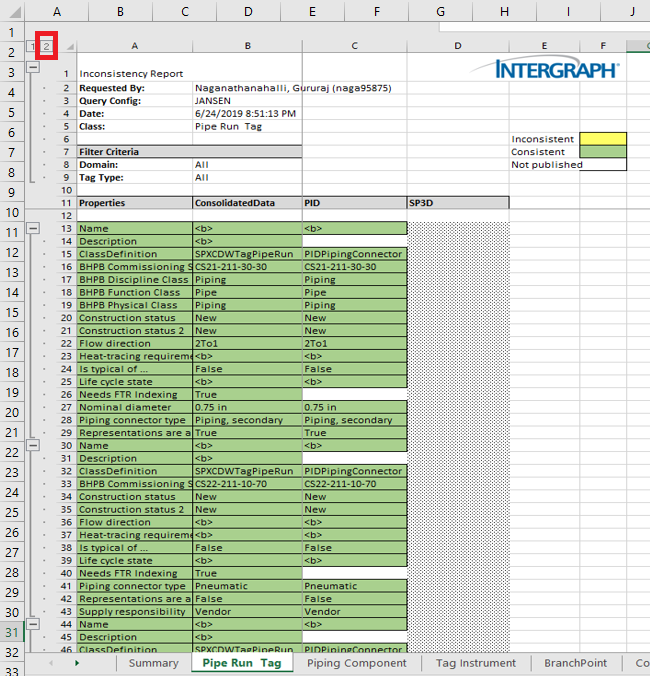The width and height of the screenshot is (650, 678).
Task: Collapse the outline group beside inner row 13
Action: point(33,228)
